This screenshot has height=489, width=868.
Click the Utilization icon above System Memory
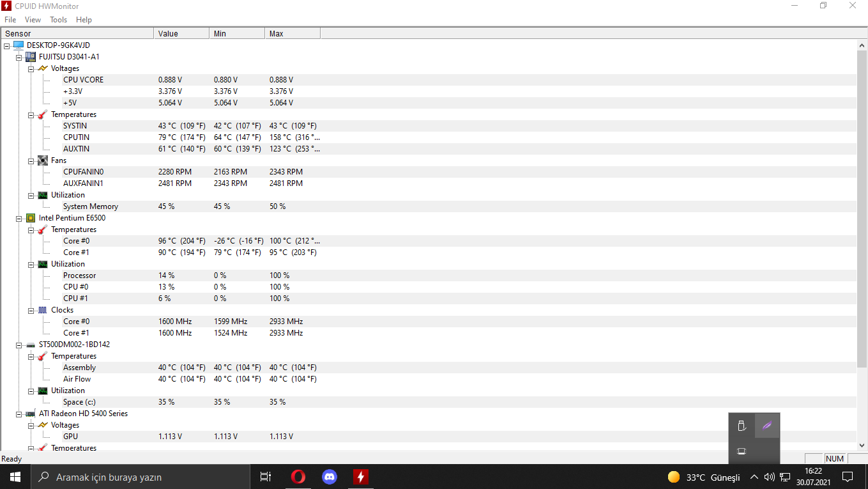pyautogui.click(x=42, y=195)
